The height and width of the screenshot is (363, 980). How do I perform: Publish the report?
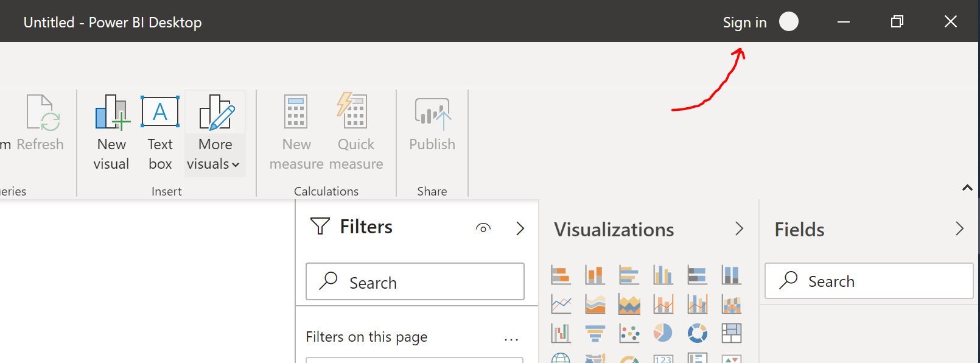click(x=432, y=123)
